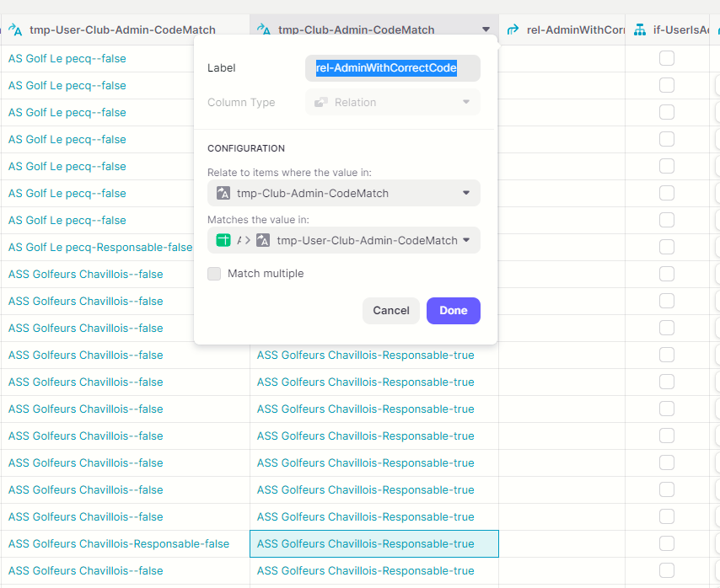Viewport: 720px width, 588px height.
Task: Click the relation arrow icon of rel-AdminWithCor column header
Action: [x=513, y=29]
